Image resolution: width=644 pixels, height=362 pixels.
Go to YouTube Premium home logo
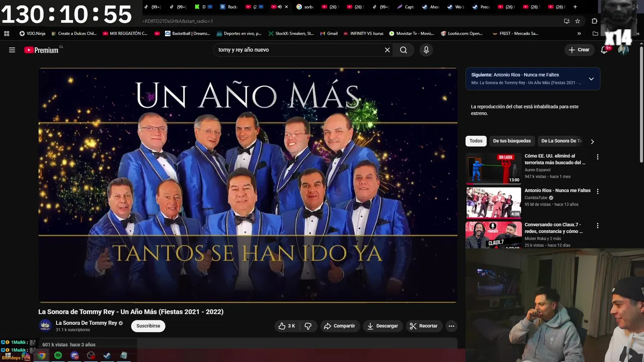(x=41, y=50)
